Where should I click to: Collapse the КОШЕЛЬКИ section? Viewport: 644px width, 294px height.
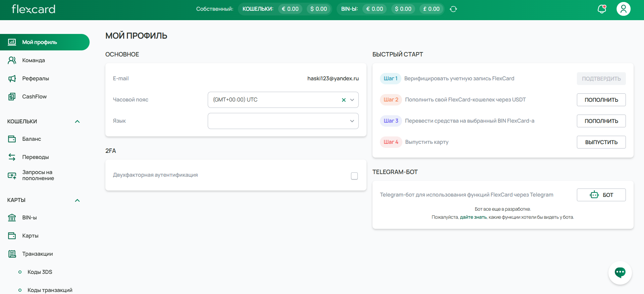[x=77, y=122]
